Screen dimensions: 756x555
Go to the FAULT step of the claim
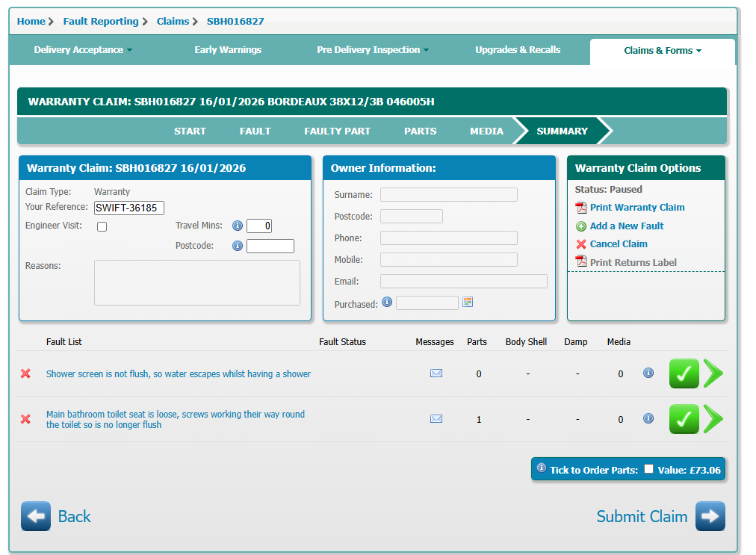tap(255, 131)
